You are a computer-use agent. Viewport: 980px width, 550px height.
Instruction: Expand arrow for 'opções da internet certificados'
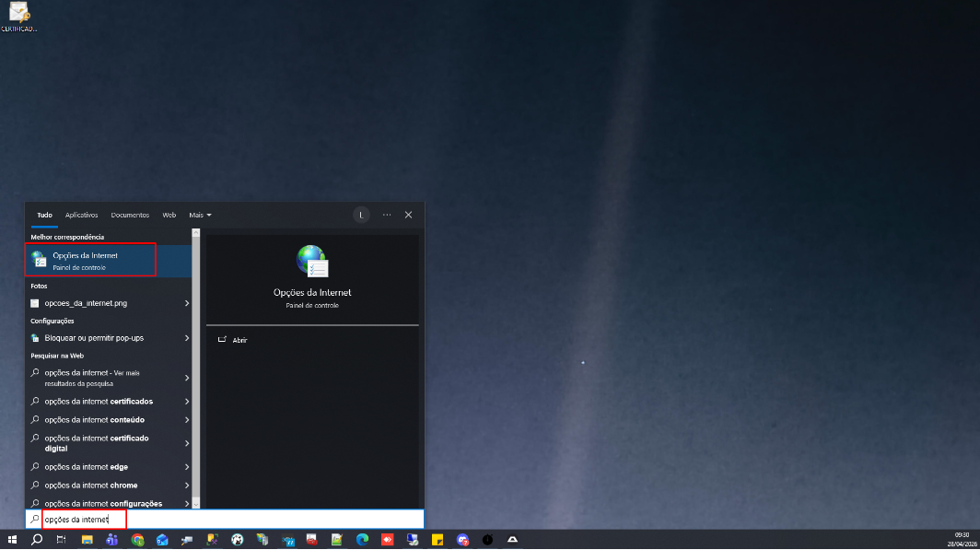click(x=186, y=402)
